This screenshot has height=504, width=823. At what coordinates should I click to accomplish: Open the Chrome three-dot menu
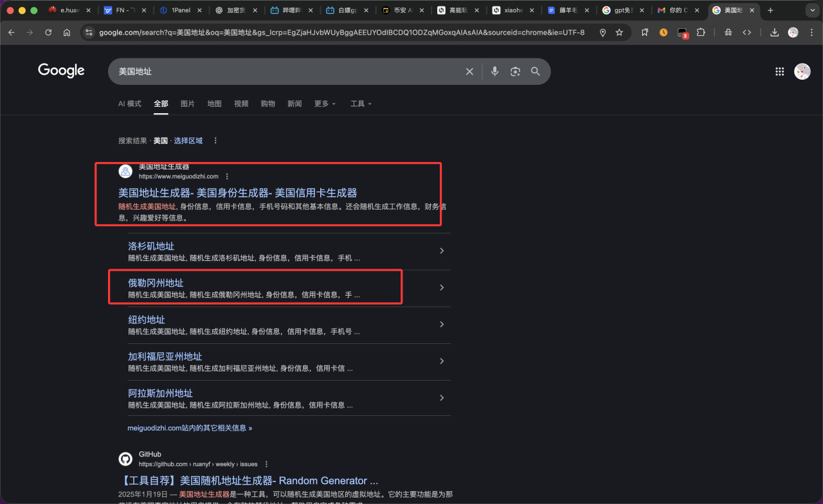pyautogui.click(x=811, y=32)
